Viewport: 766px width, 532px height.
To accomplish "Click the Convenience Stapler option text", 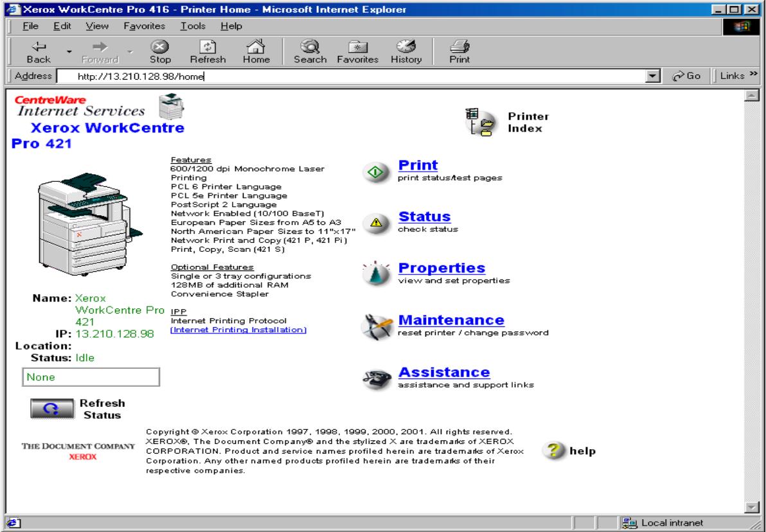I will point(220,294).
